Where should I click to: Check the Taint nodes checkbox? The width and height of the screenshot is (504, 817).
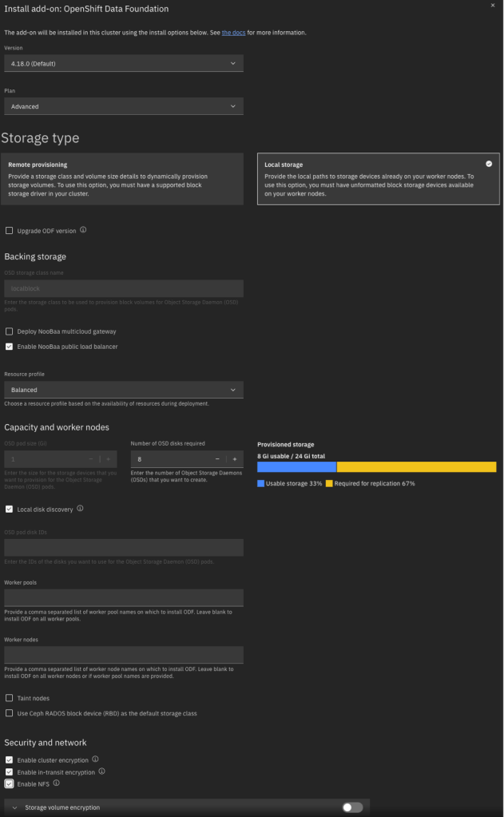[10, 698]
